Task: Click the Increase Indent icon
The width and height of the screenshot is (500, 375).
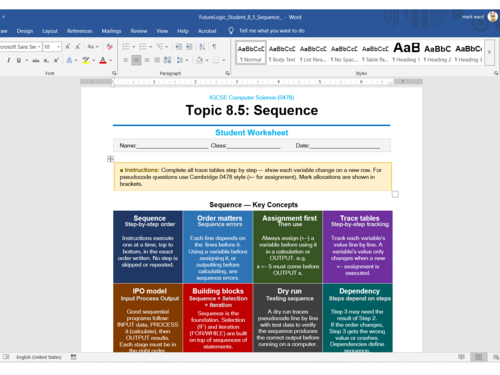Action: (189, 47)
